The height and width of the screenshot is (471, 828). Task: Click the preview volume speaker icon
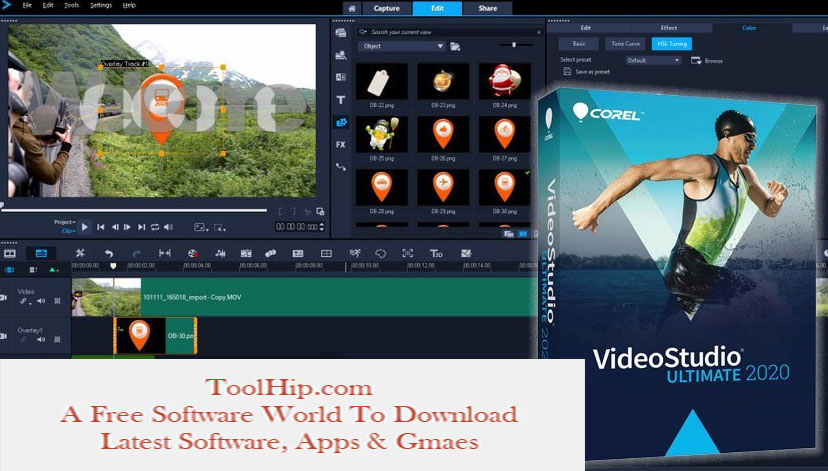pyautogui.click(x=168, y=227)
